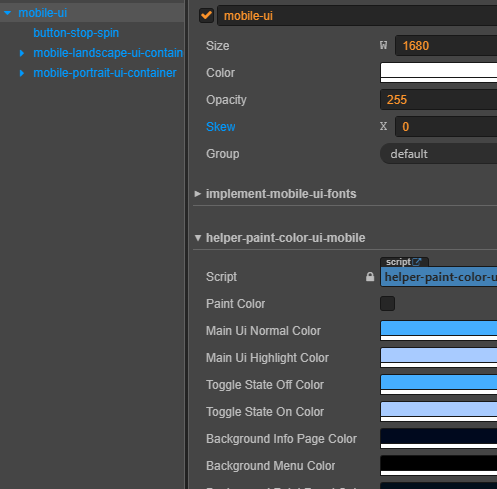Click the Paint Color label
Screen dimensions: 497x489
(236, 304)
